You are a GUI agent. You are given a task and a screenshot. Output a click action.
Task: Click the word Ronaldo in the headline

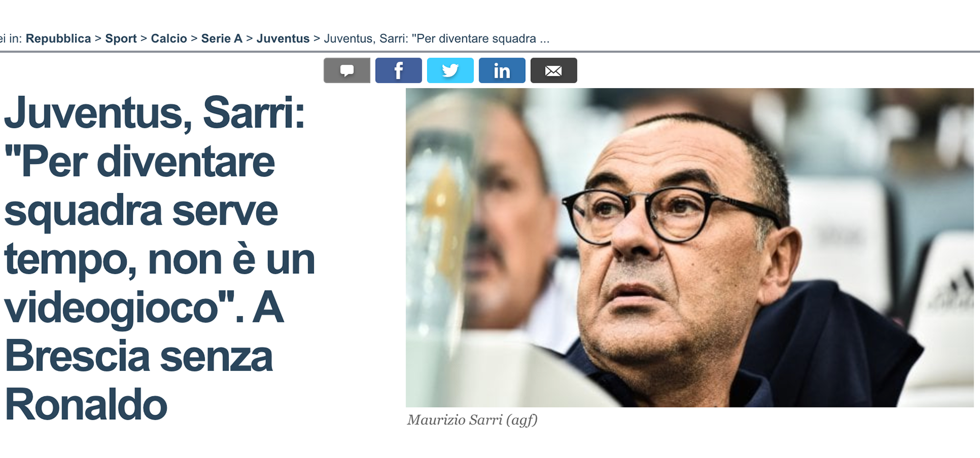click(86, 404)
